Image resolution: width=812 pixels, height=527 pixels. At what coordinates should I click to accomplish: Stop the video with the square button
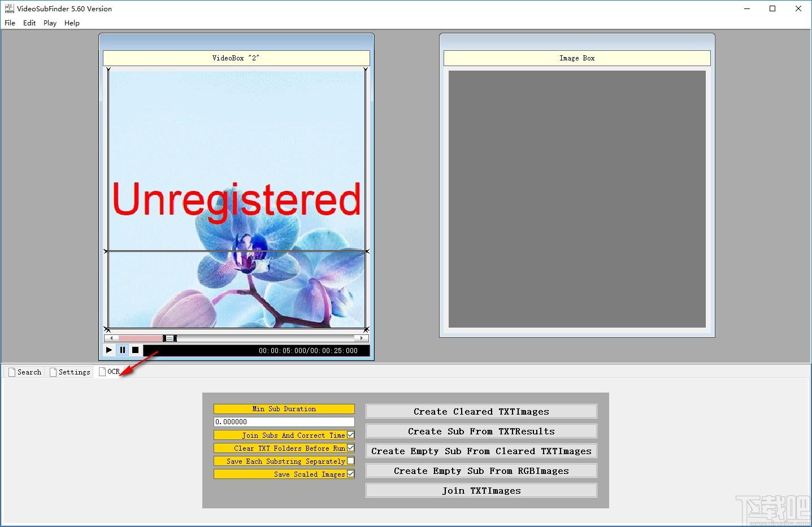(135, 350)
